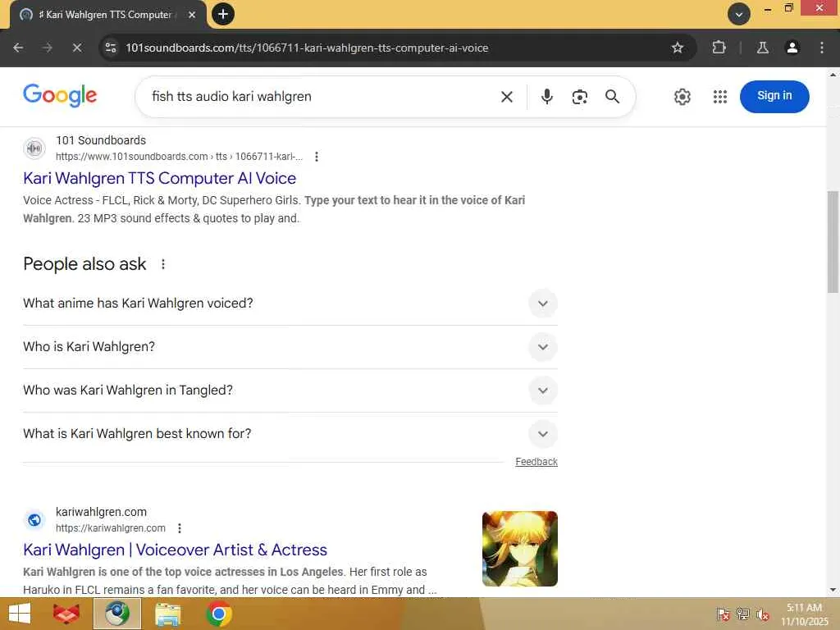Screen dimensions: 840x630
Task: Select the active globe browser taskbar icon
Action: click(x=117, y=614)
